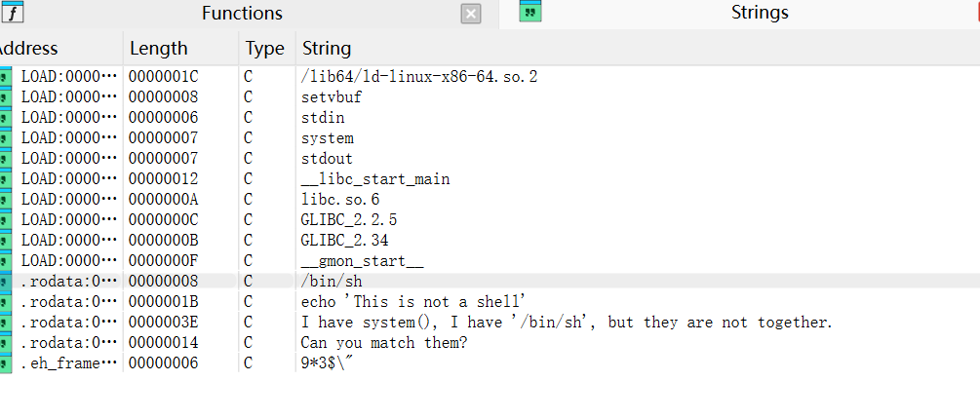Close the Functions tab

[x=471, y=14]
